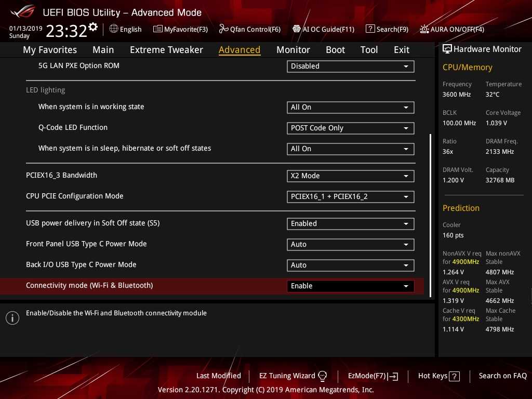Click the settings gear icon beside the clock
This screenshot has height=399, width=532.
[93, 26]
